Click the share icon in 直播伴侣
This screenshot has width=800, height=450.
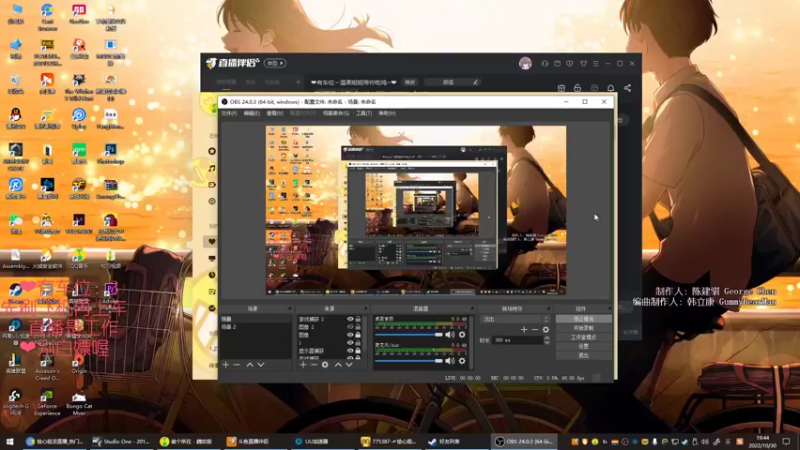pos(628,88)
